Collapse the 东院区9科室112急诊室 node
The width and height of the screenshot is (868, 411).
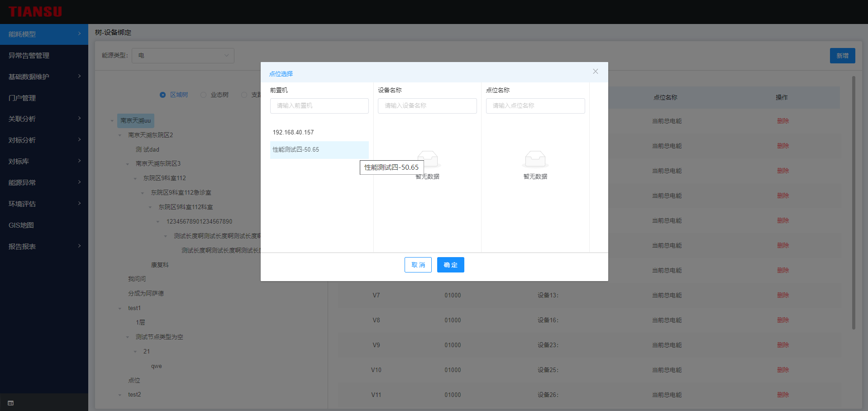click(x=143, y=193)
